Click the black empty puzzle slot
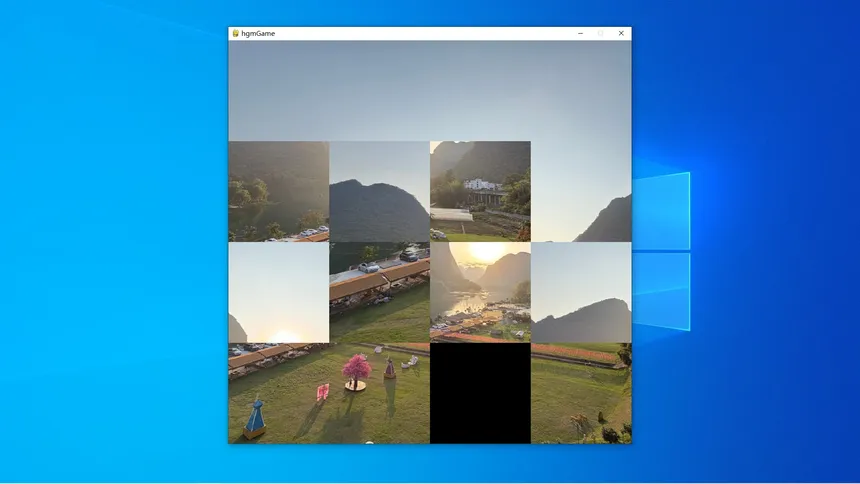Screen dimensions: 860x484 pos(480,393)
